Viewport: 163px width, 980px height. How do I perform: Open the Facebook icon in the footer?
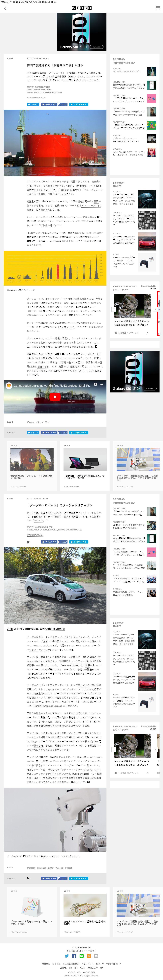click(x=74, y=956)
